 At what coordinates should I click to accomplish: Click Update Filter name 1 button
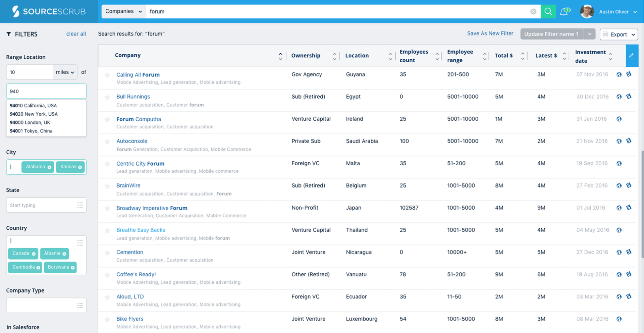552,34
